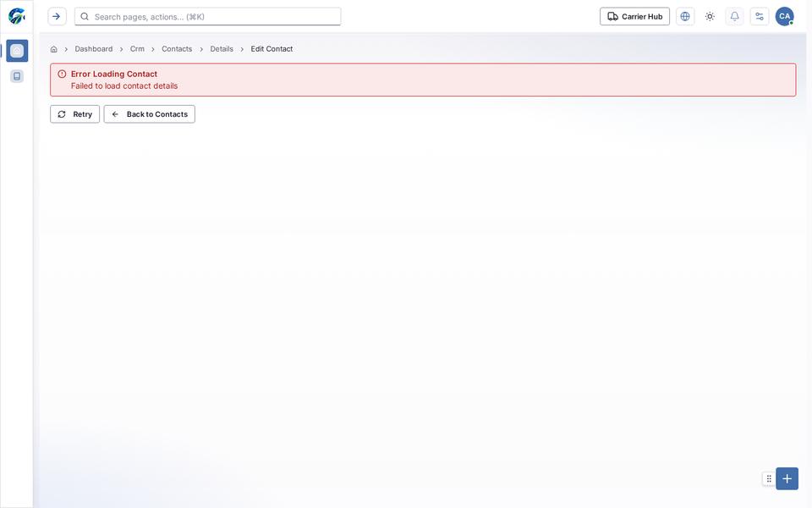Viewport: 812px width, 508px height.
Task: Navigate to Contacts in the breadcrumb
Action: (x=177, y=49)
